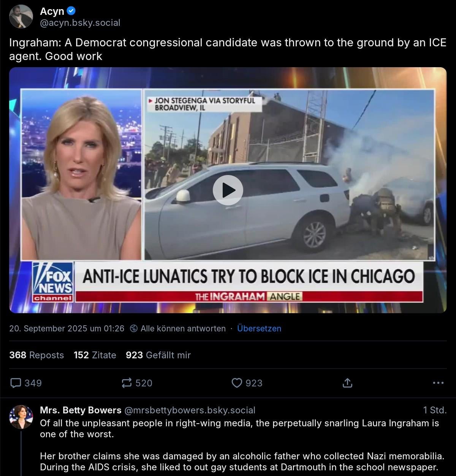Open the '368 Reposts' list
456x476 pixels.
tap(36, 355)
